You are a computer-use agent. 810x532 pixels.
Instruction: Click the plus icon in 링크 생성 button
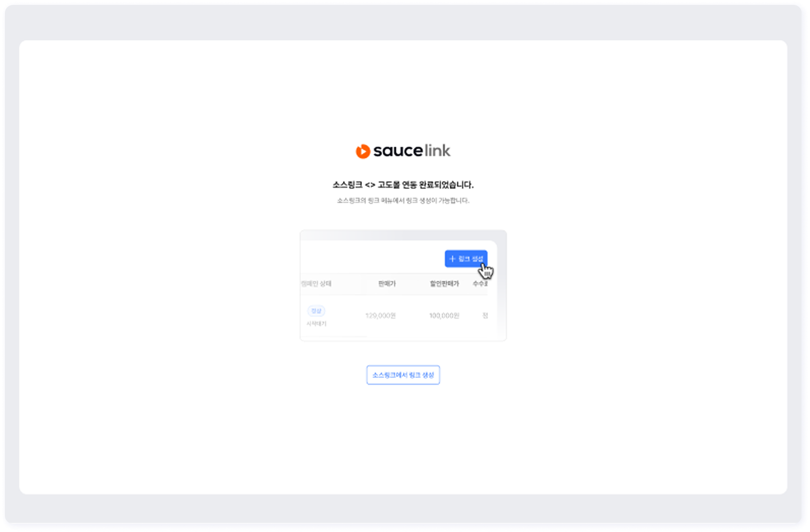(453, 259)
